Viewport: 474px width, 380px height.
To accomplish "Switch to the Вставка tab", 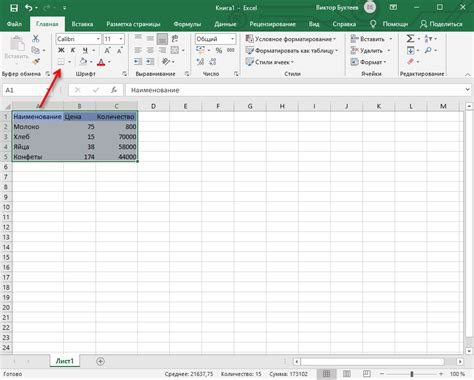I will pyautogui.click(x=82, y=24).
